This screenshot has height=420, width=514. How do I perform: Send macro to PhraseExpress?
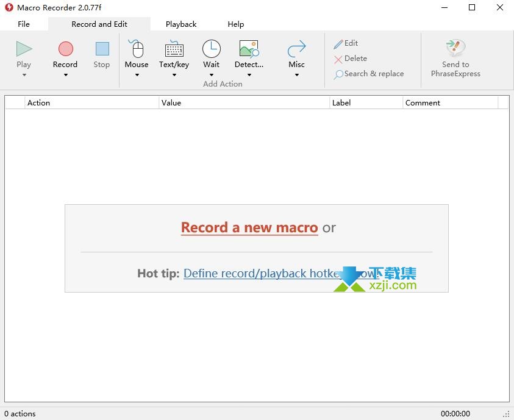click(x=455, y=59)
